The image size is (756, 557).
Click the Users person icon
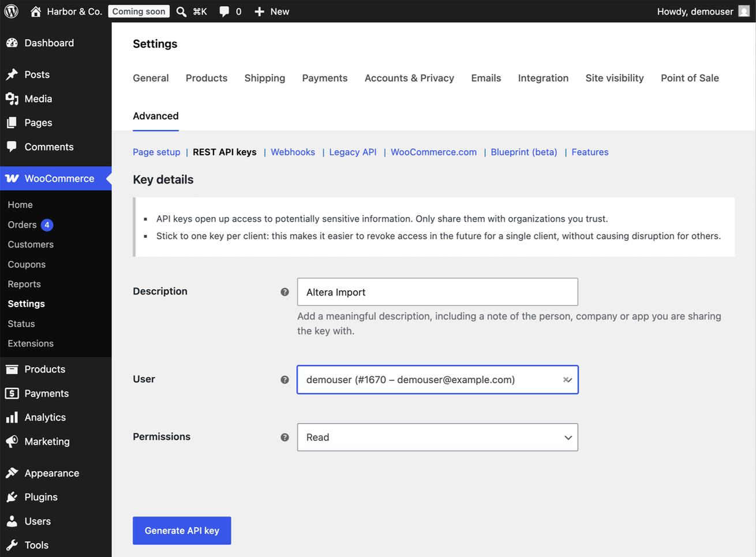click(x=12, y=521)
